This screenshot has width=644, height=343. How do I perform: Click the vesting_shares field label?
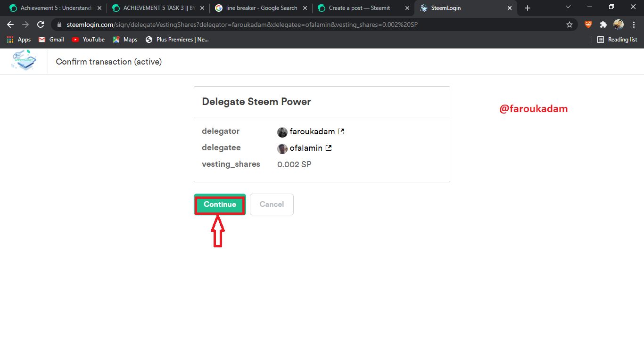tap(231, 164)
